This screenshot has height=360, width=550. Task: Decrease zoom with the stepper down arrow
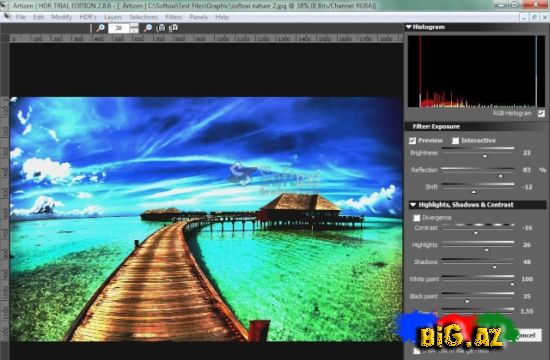coord(134,31)
